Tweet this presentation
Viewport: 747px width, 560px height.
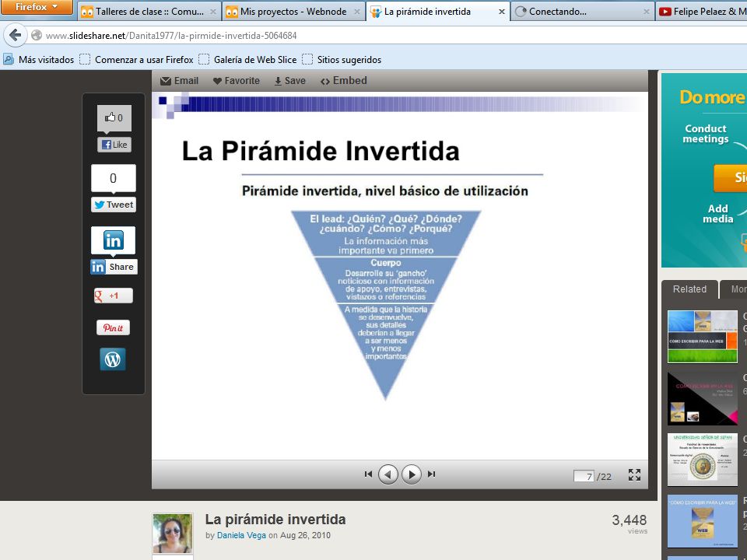pos(114,205)
